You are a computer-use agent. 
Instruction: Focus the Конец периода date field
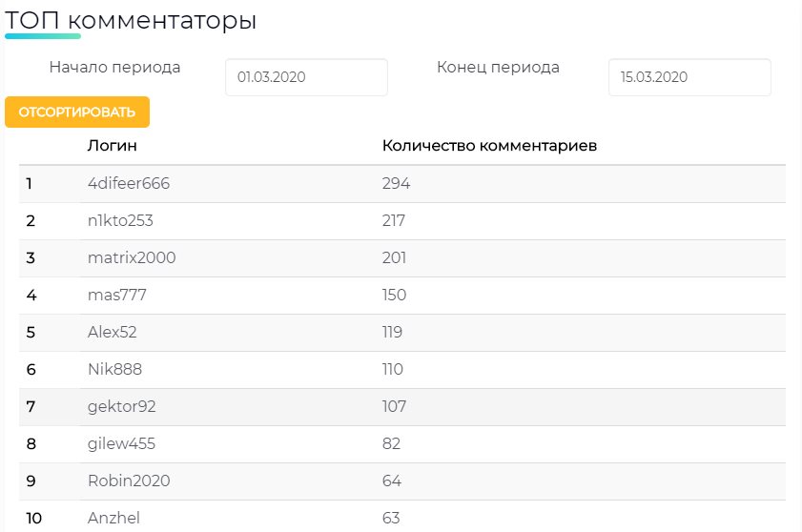click(x=689, y=77)
